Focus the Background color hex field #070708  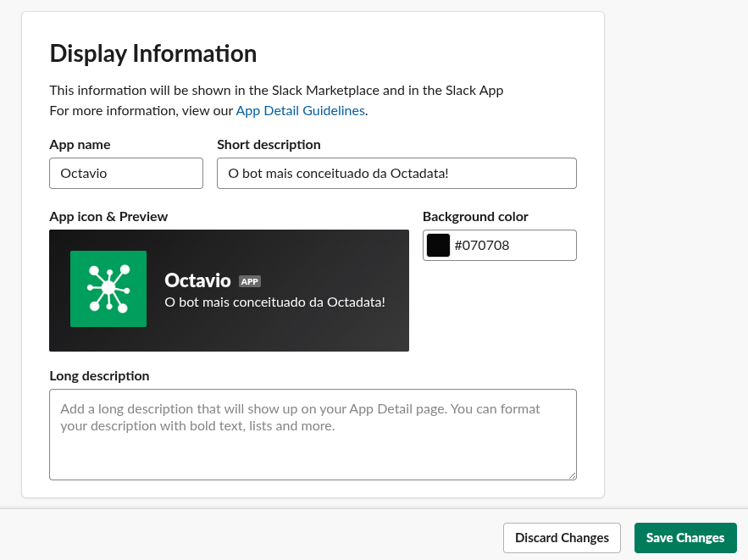click(x=500, y=245)
